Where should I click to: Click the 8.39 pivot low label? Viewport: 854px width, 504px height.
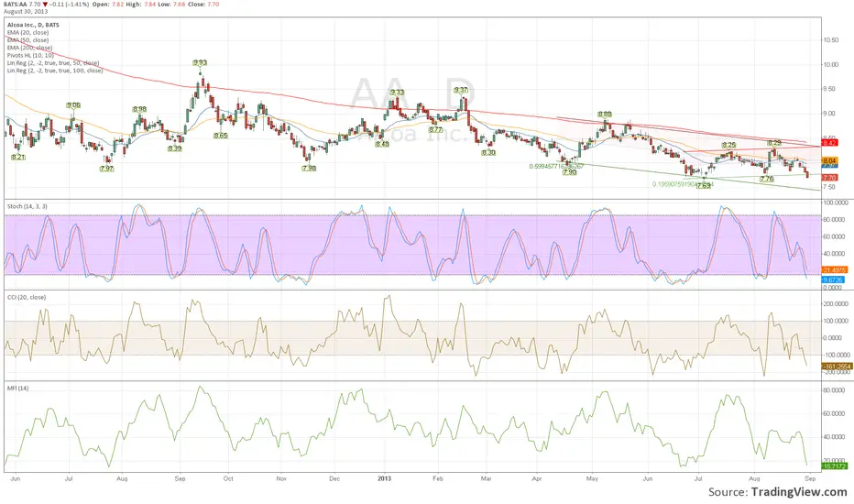[x=175, y=148]
